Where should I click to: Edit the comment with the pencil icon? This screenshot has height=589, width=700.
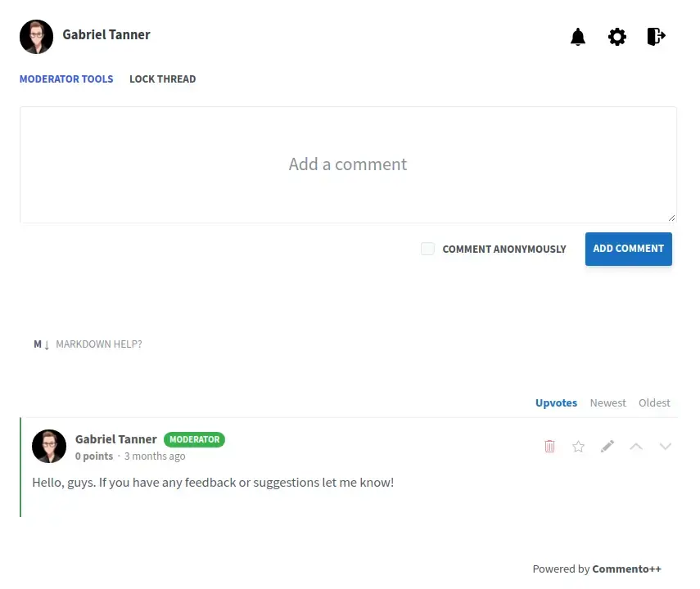[607, 446]
